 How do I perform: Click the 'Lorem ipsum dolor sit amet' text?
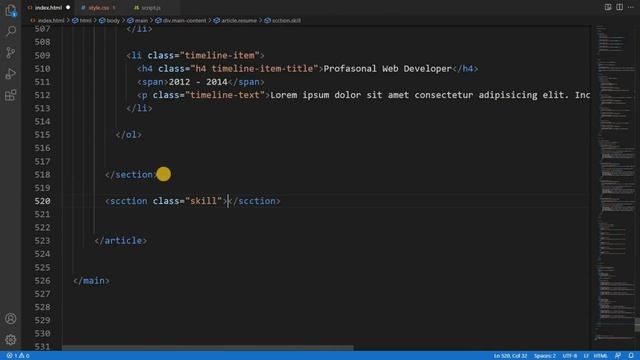pos(340,95)
